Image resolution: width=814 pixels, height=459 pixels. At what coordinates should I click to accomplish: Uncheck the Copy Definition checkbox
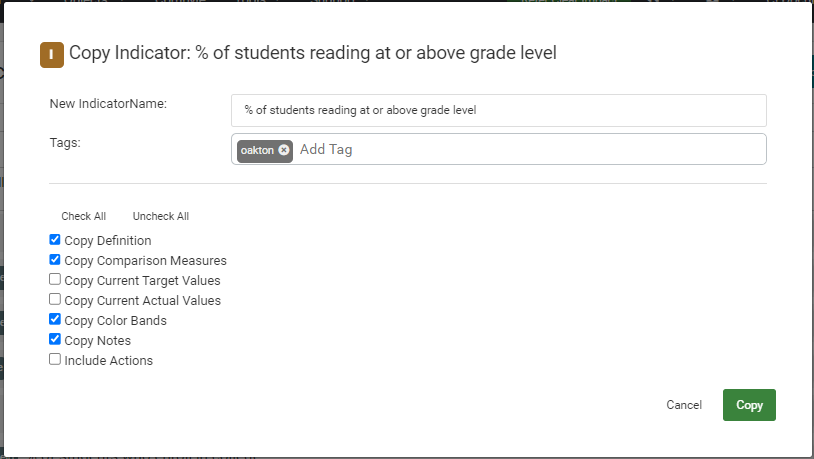tap(55, 239)
